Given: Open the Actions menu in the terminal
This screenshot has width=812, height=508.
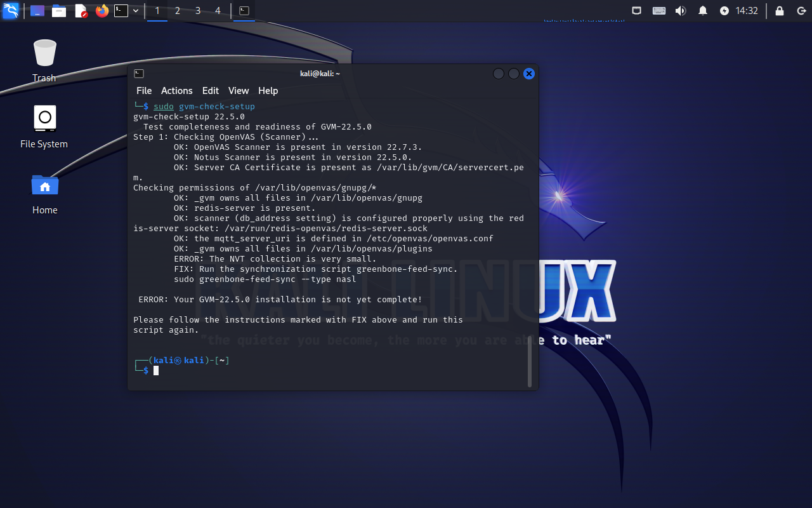Looking at the screenshot, I should tap(176, 91).
